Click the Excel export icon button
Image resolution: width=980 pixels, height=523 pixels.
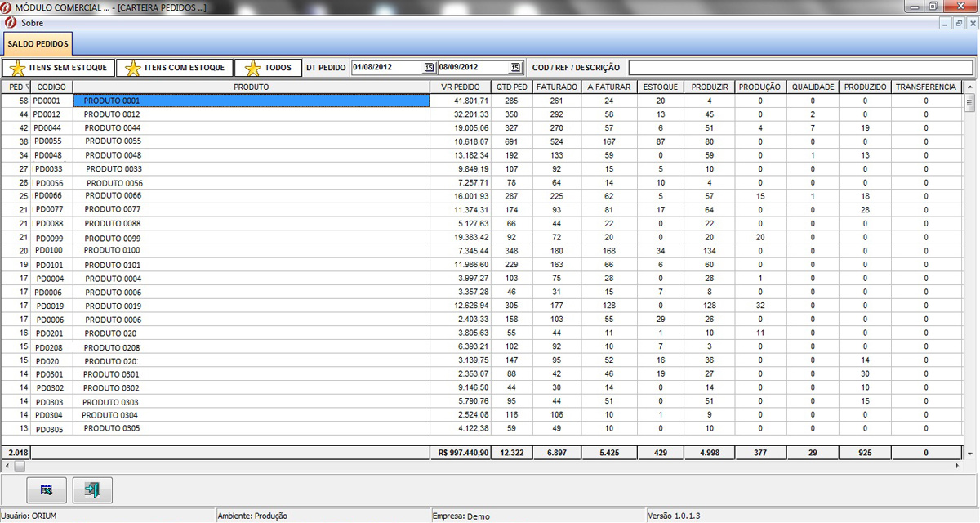[x=47, y=490]
